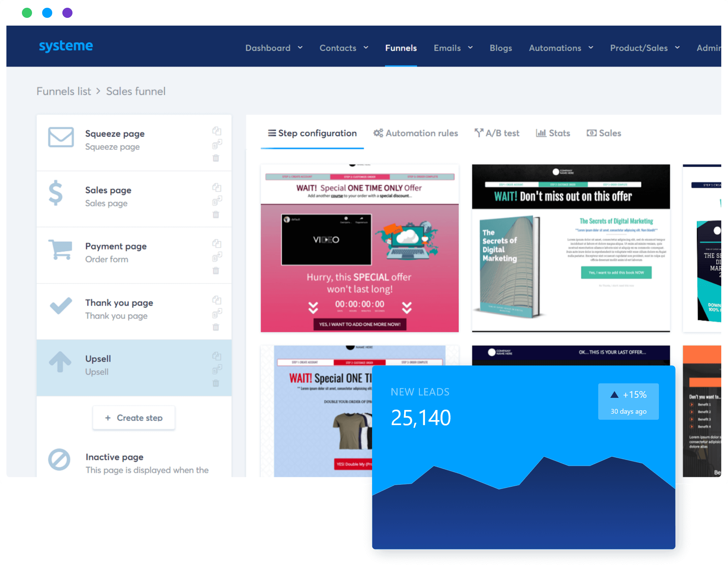Click the Sales page duplicate icon
The image size is (728, 573).
(217, 187)
